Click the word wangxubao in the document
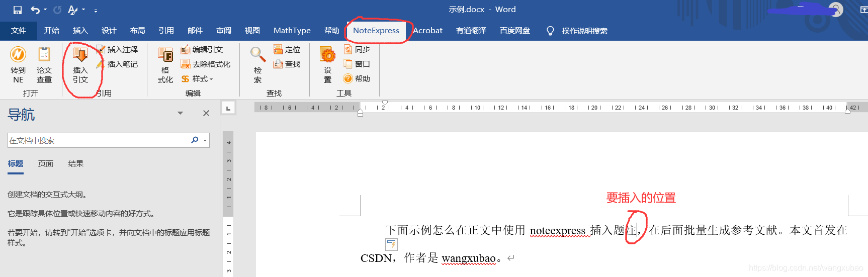Image resolution: width=868 pixels, height=277 pixels. (x=469, y=258)
